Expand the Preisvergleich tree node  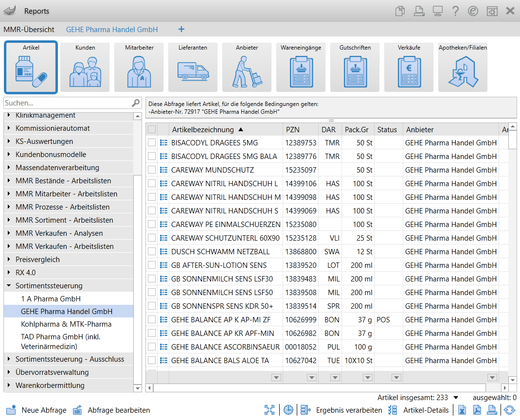pos(9,259)
